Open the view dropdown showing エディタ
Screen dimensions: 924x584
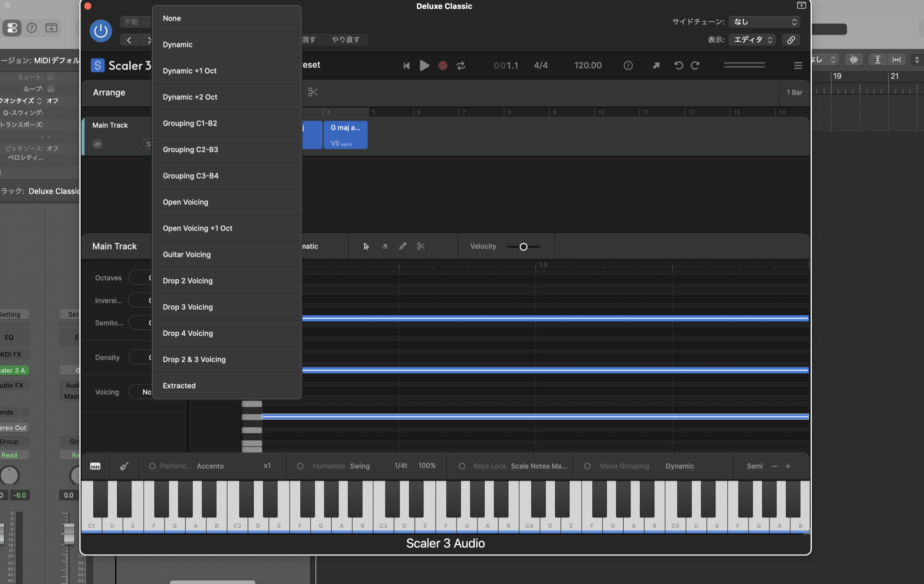(752, 40)
